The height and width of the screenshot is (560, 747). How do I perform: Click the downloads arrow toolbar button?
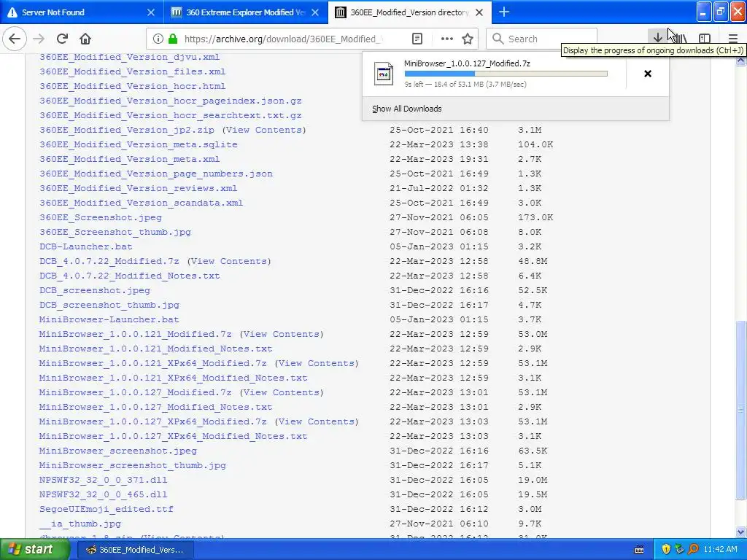(657, 38)
